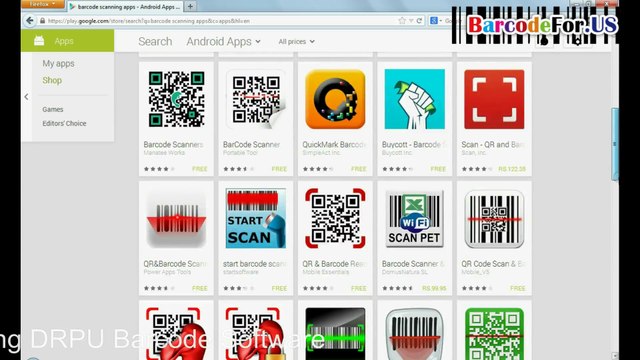Screen dimensions: 640x360
Task: Click the Search heading link
Action: click(155, 42)
